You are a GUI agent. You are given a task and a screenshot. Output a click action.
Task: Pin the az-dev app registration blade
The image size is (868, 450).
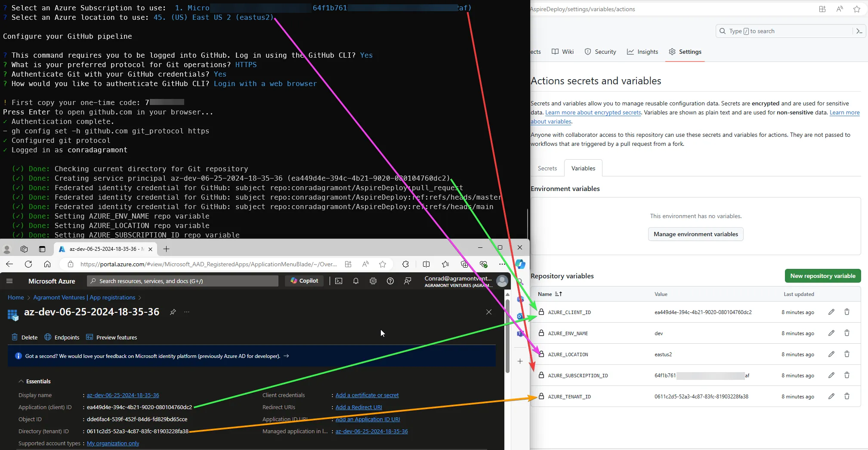173,312
